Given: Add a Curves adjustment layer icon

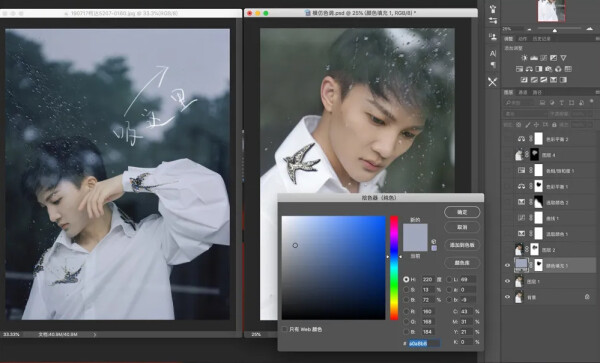Looking at the screenshot, I should [x=543, y=58].
